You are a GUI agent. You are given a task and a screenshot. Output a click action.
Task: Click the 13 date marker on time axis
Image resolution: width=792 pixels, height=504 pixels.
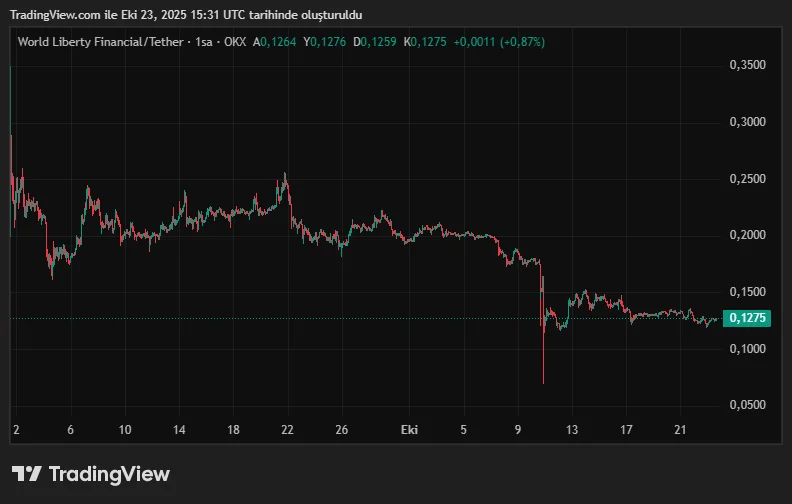572,430
